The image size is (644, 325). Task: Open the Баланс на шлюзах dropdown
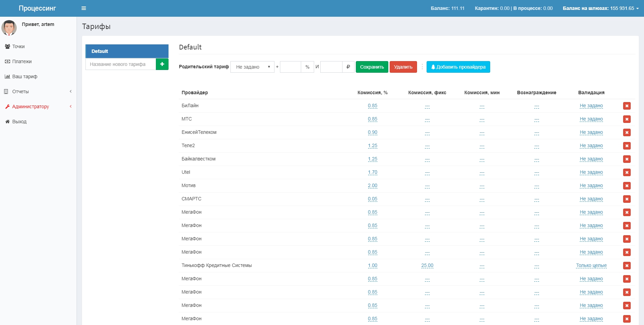point(601,8)
